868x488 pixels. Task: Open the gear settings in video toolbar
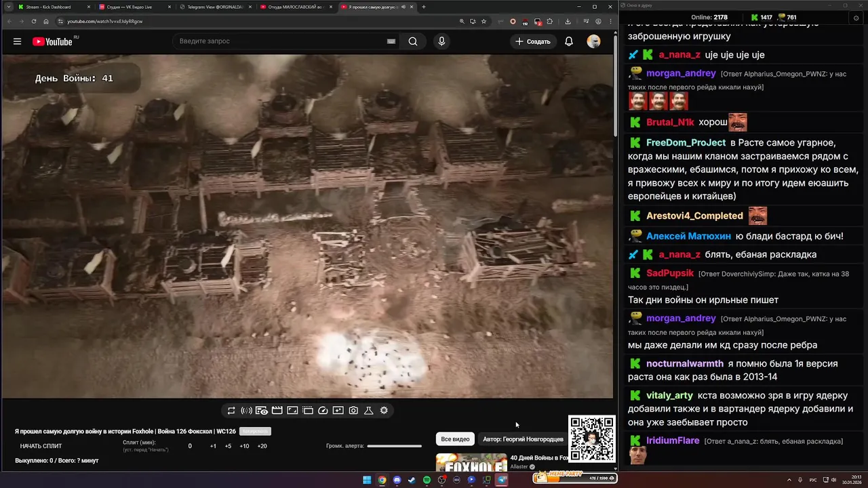[x=384, y=411]
